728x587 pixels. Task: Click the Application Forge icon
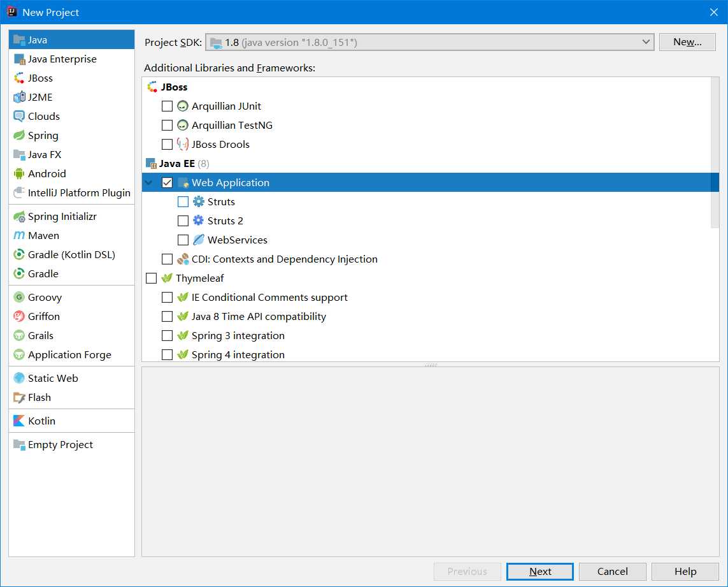point(19,354)
